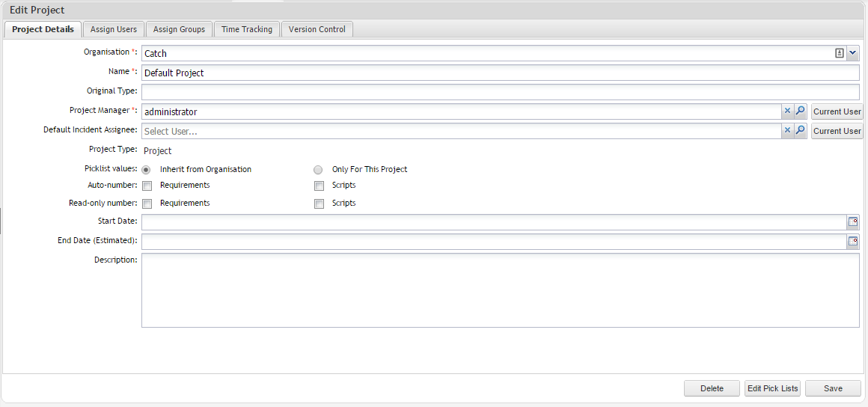Screen dimensions: 868x407
Task: Open the End Date calendar picker
Action: pos(852,242)
